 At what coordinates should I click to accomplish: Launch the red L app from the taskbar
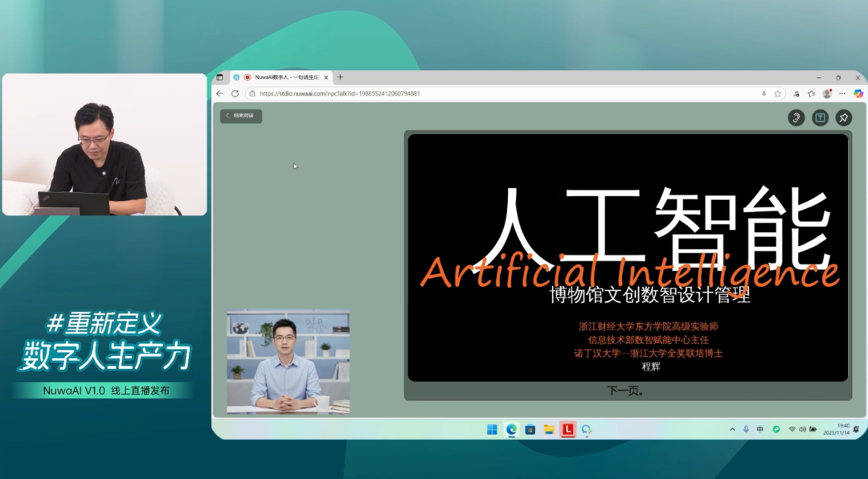568,429
